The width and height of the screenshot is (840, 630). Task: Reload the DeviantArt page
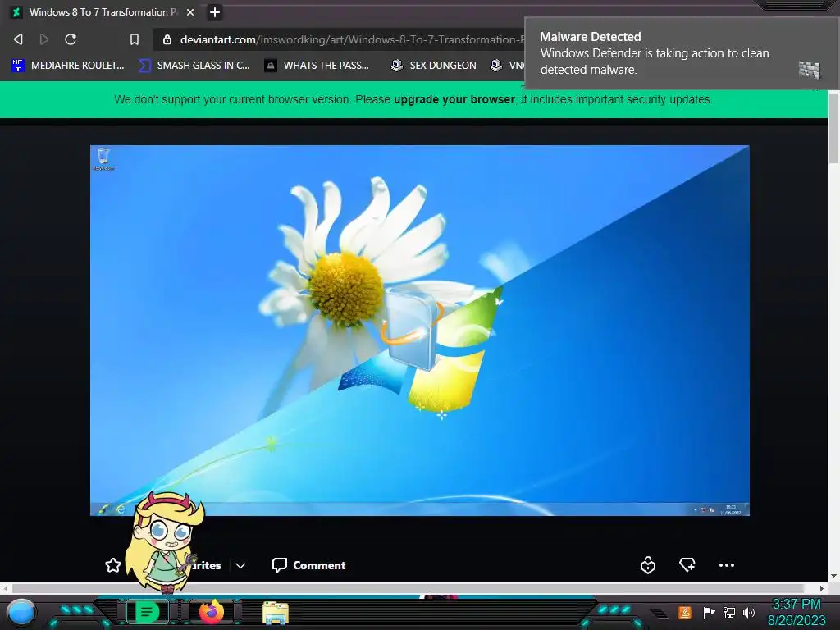pyautogui.click(x=71, y=39)
